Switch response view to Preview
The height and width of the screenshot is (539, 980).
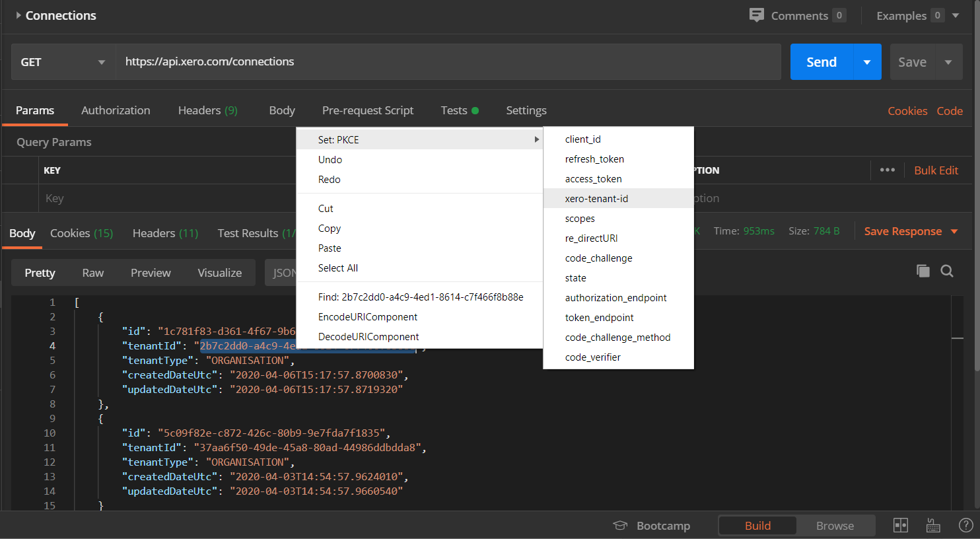151,272
